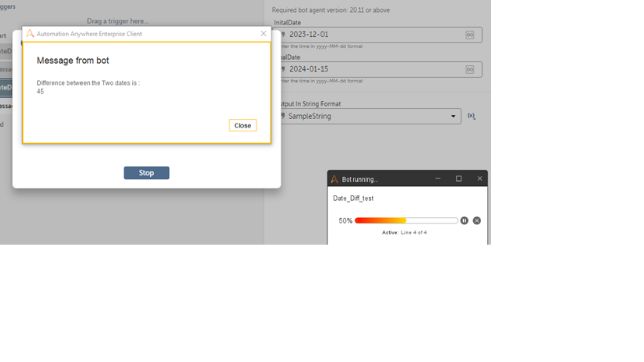
Task: Click the "Active: Line 4 of 4" status
Action: coord(405,233)
